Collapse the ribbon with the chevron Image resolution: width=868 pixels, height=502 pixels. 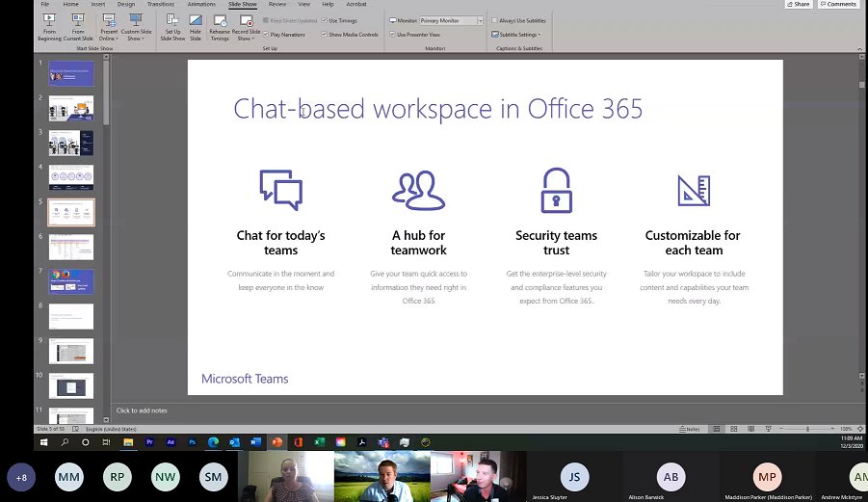(x=859, y=49)
